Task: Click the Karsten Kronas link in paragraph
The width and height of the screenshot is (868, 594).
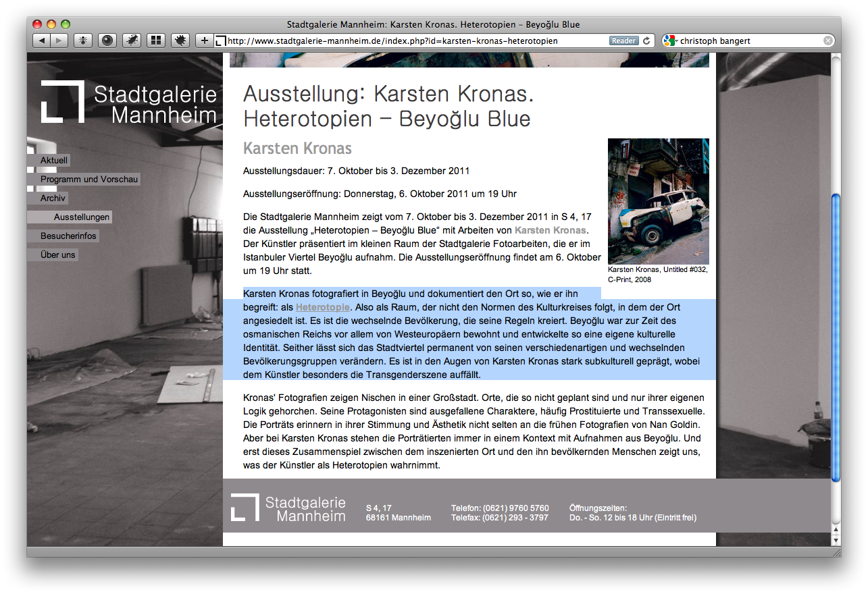Action: click(550, 230)
